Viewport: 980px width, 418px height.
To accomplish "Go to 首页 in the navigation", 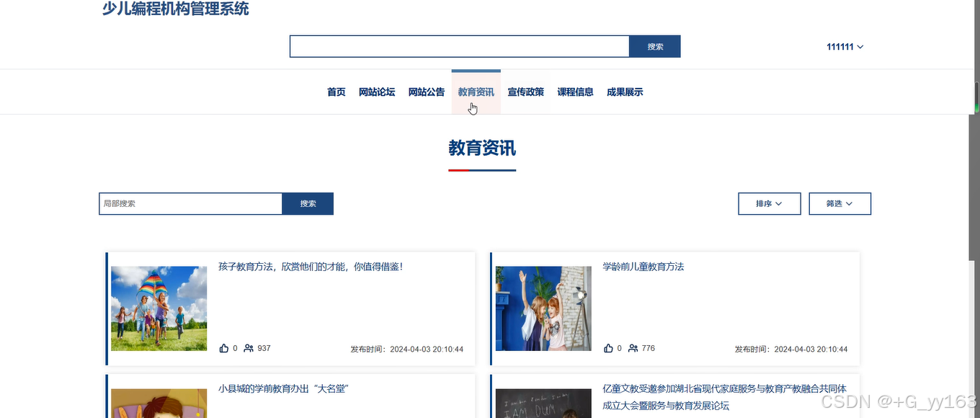I will [337, 92].
